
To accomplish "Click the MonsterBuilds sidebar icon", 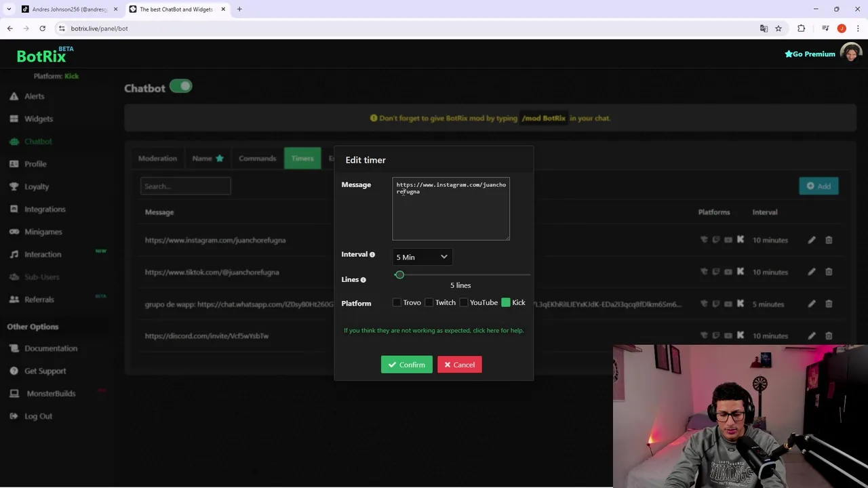I will (14, 393).
